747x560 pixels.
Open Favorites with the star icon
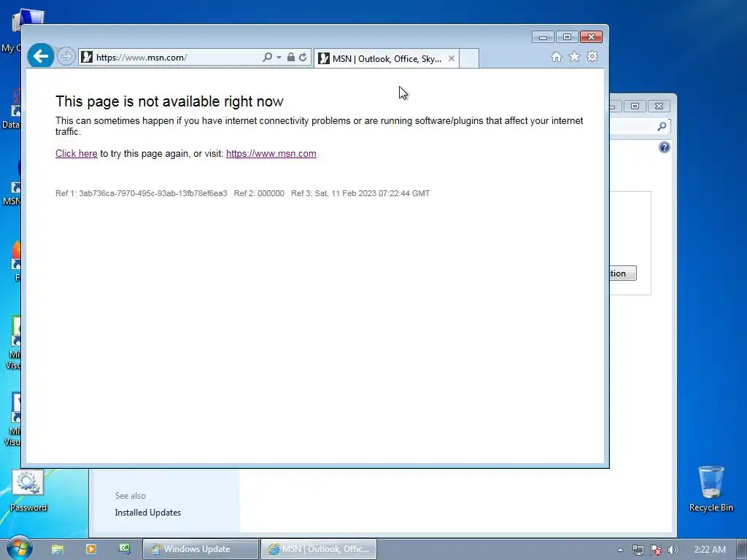point(575,57)
